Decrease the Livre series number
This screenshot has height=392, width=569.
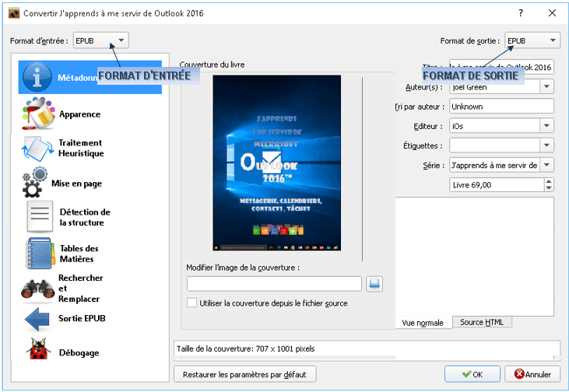click(549, 188)
